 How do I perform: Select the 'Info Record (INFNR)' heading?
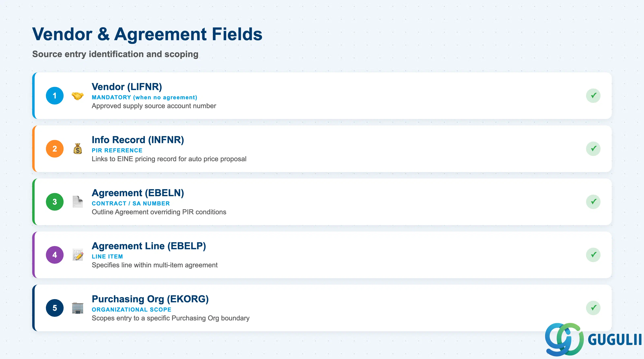point(138,140)
